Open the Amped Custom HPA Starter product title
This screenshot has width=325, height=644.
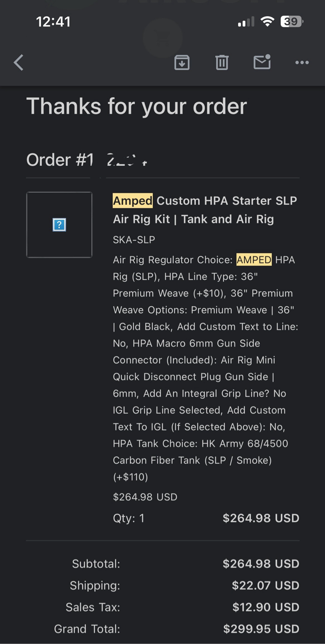coord(205,210)
